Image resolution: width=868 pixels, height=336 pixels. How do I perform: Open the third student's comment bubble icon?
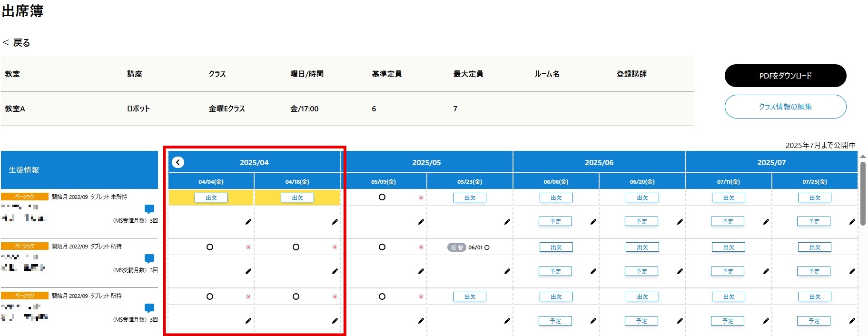(x=149, y=308)
